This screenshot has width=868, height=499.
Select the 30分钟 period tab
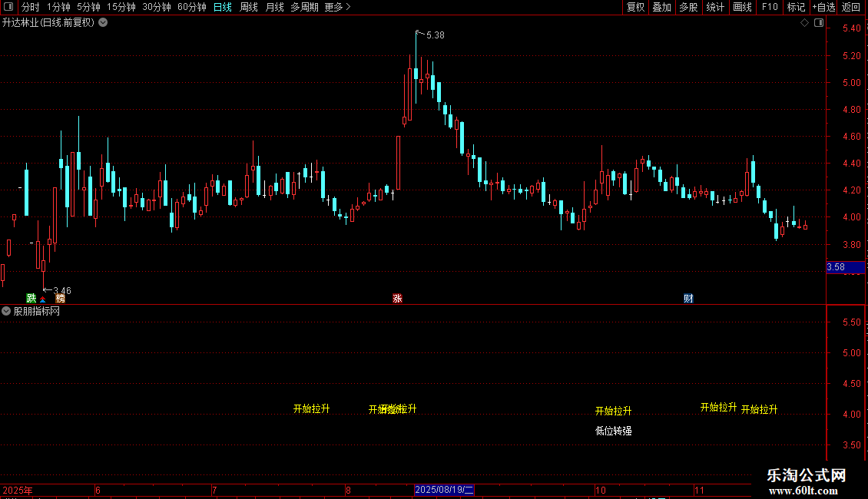click(x=156, y=7)
